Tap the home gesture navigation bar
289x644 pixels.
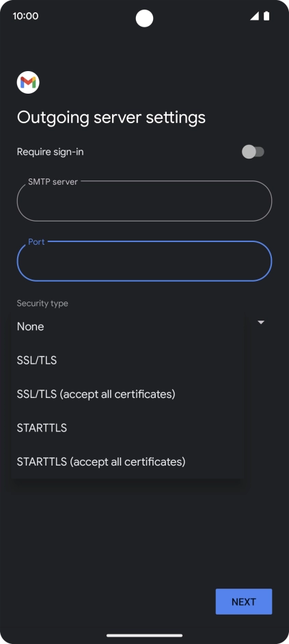(x=145, y=635)
